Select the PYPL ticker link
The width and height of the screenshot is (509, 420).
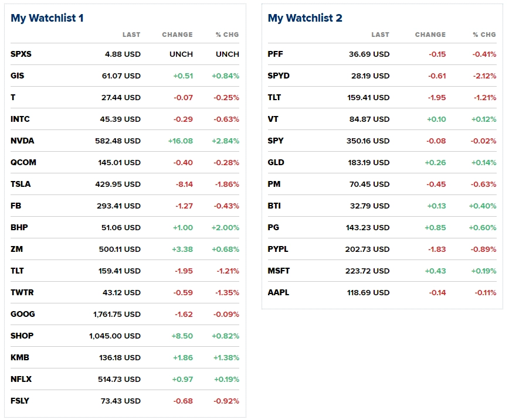[278, 249]
